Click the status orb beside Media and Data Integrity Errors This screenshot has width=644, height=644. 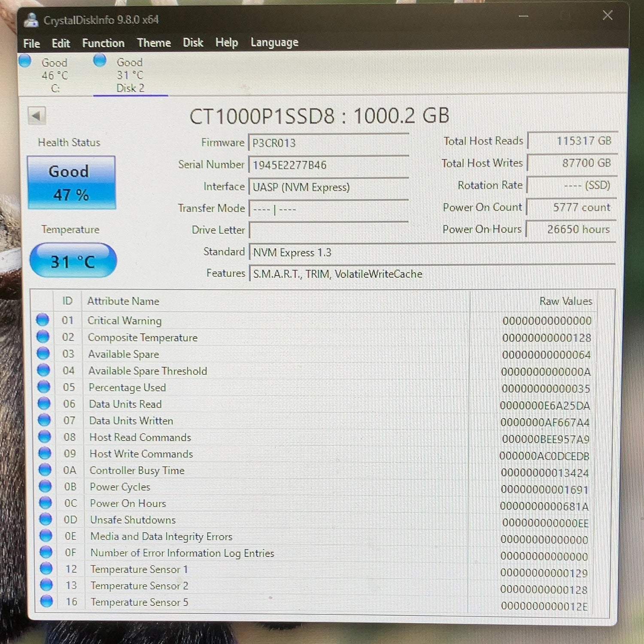[46, 535]
